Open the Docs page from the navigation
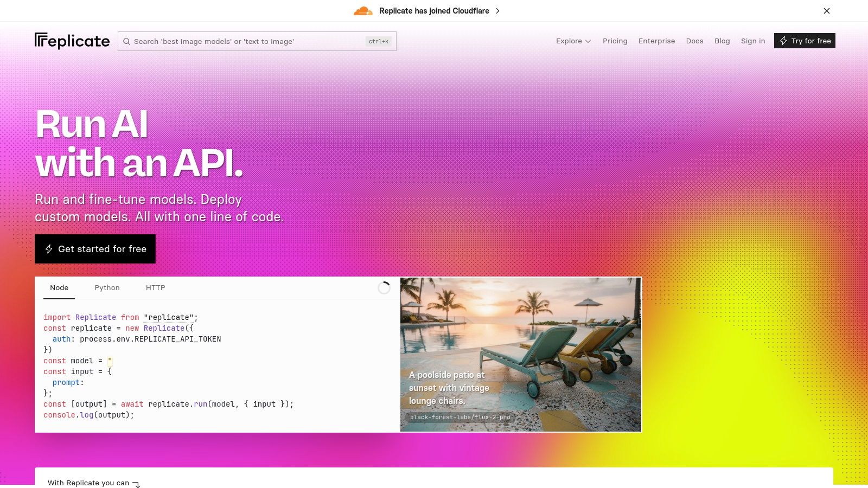Screen dimensions: 868x488 pyautogui.click(x=694, y=41)
